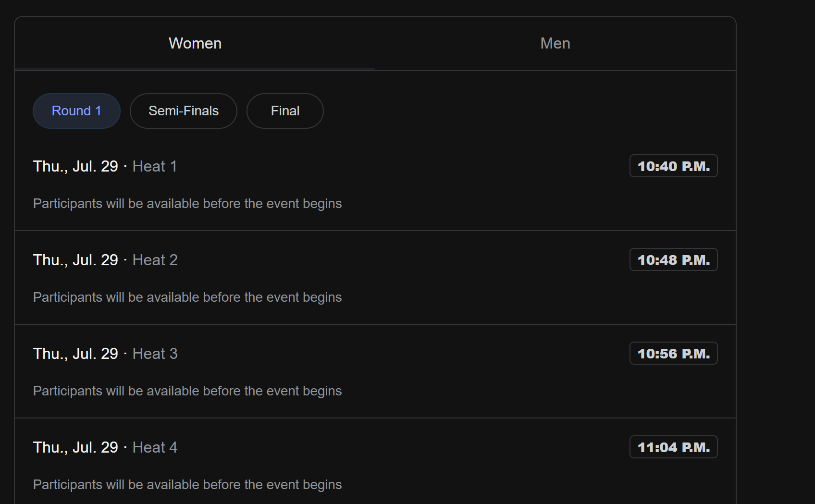Open the Heat 2 label
The height and width of the screenshot is (504, 815).
pyautogui.click(x=155, y=260)
